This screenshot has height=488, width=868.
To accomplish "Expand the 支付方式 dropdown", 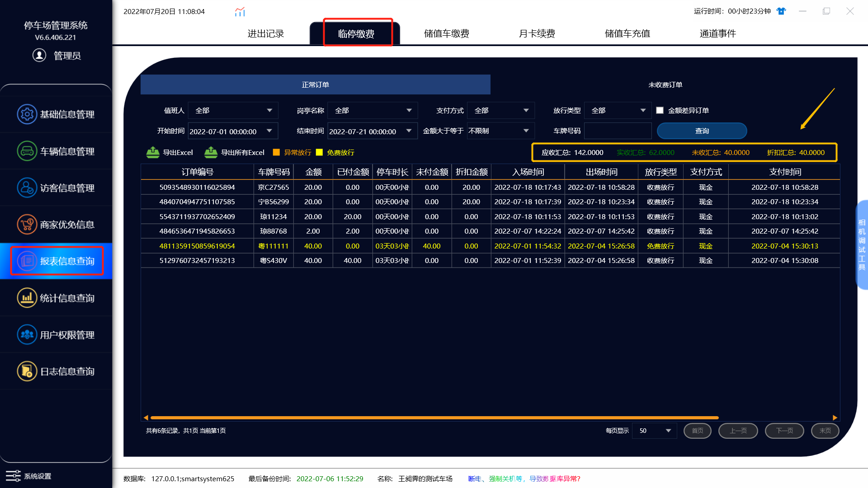I will tap(501, 110).
